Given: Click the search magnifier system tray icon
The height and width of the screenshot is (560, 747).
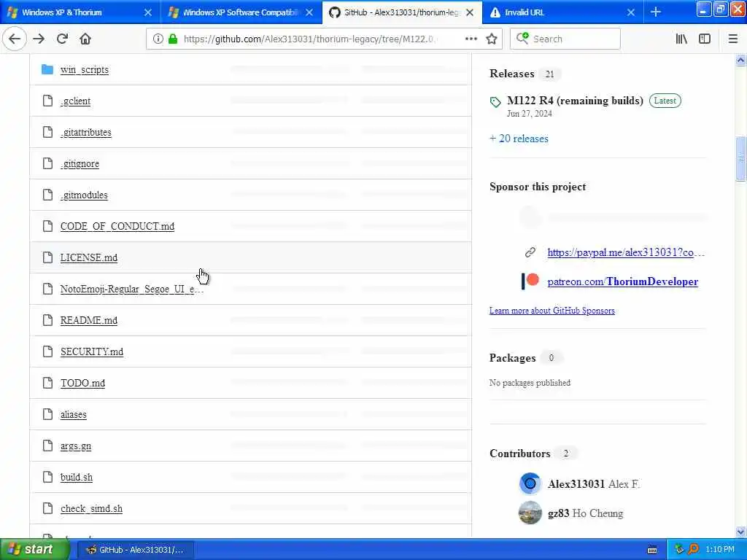Looking at the screenshot, I should click(x=693, y=550).
